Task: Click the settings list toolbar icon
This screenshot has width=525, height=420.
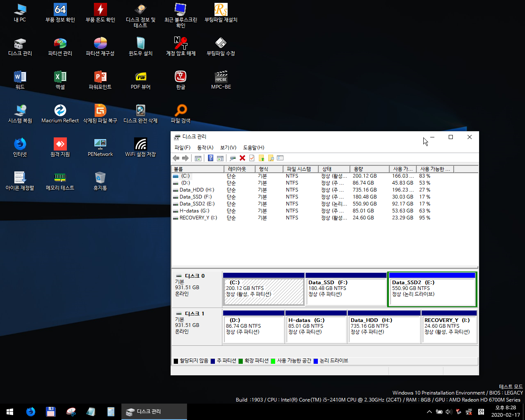Action: [x=280, y=158]
